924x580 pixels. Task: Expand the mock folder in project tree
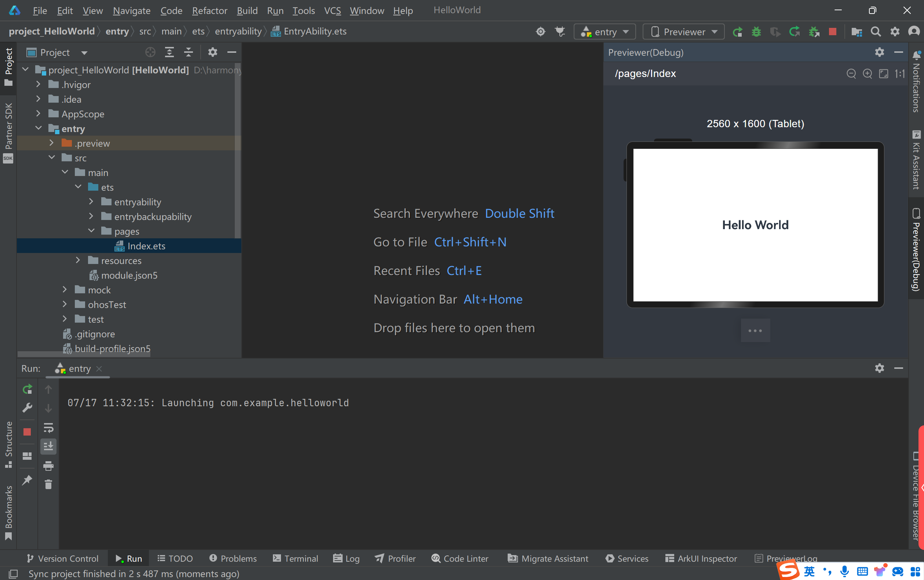(x=65, y=289)
